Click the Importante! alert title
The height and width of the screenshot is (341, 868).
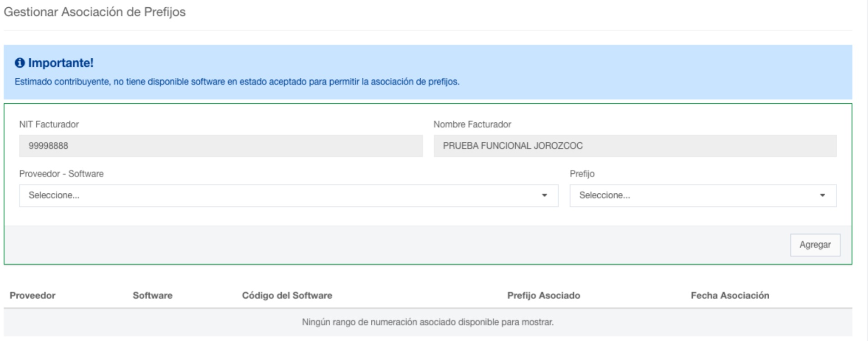tap(61, 63)
